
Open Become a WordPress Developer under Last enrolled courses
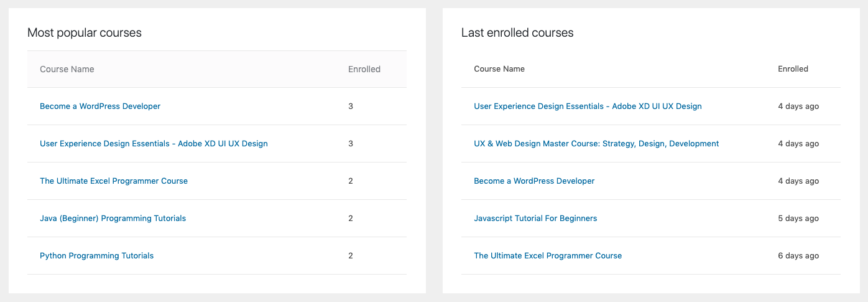point(534,181)
